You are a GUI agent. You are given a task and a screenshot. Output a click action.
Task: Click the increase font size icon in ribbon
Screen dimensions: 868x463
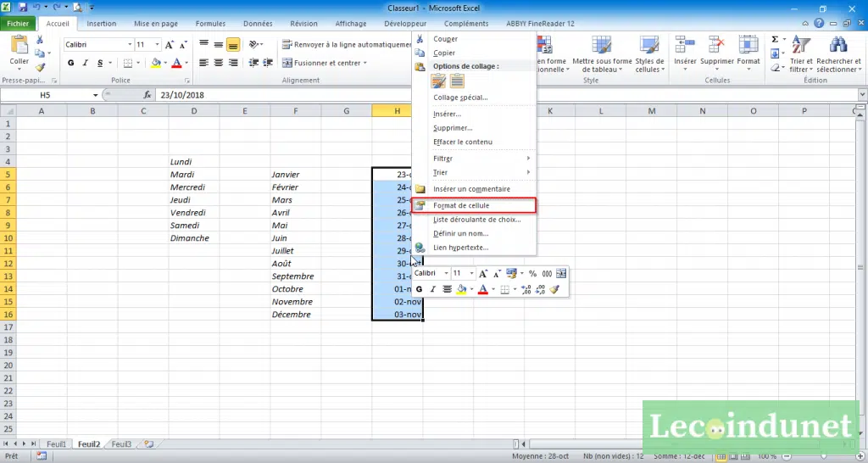[170, 44]
